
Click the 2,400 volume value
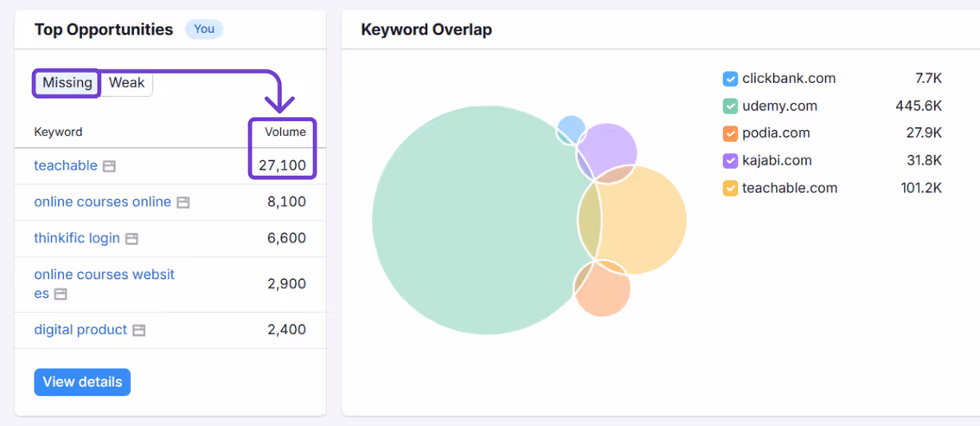click(x=287, y=330)
